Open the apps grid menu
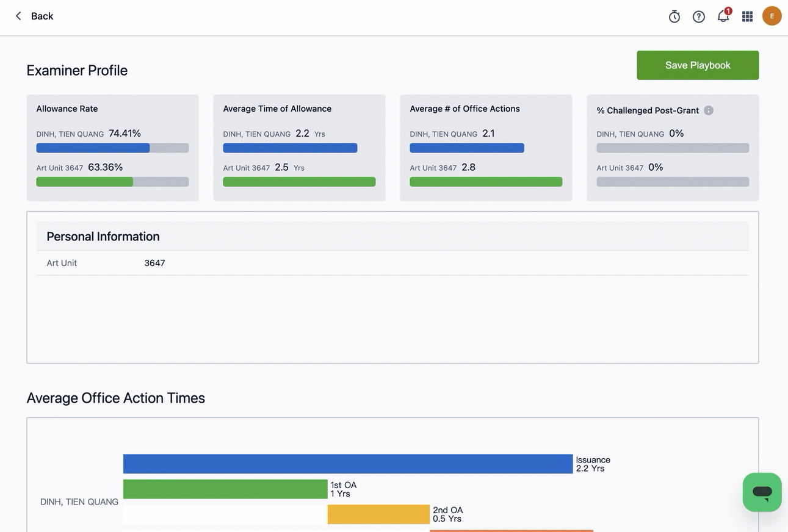The width and height of the screenshot is (788, 532). tap(747, 16)
